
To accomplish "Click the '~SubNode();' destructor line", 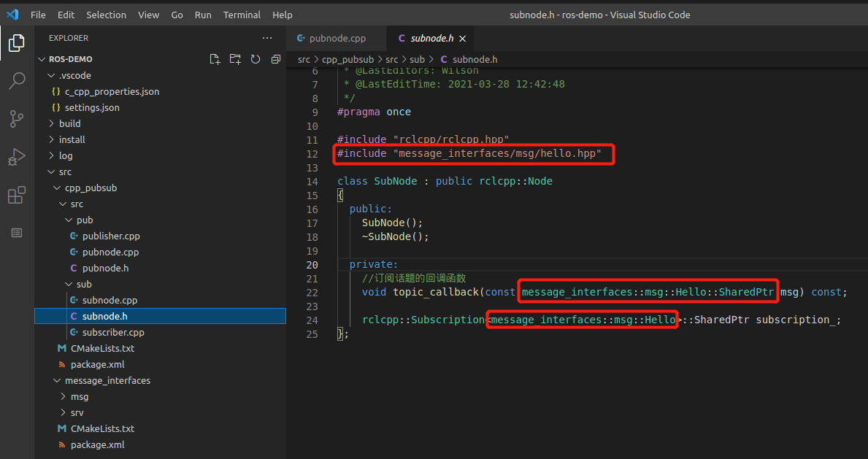I will 395,236.
